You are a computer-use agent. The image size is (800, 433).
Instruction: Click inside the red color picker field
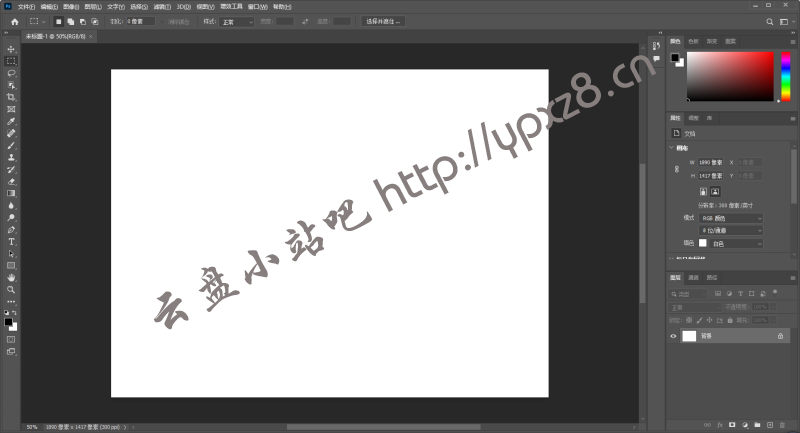click(730, 77)
